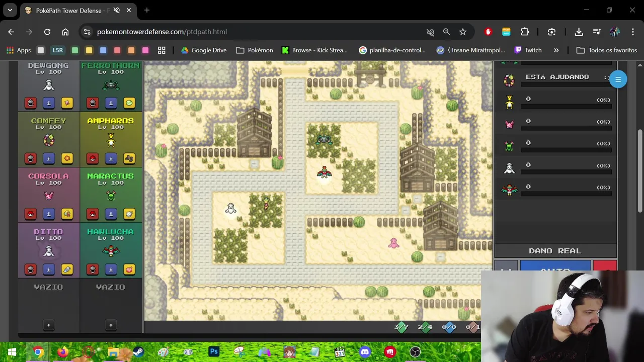Open a new browser tab
The height and width of the screenshot is (362, 644).
point(146,10)
